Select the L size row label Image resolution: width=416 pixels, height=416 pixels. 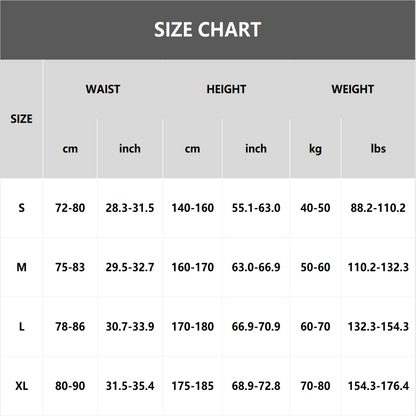click(x=21, y=327)
